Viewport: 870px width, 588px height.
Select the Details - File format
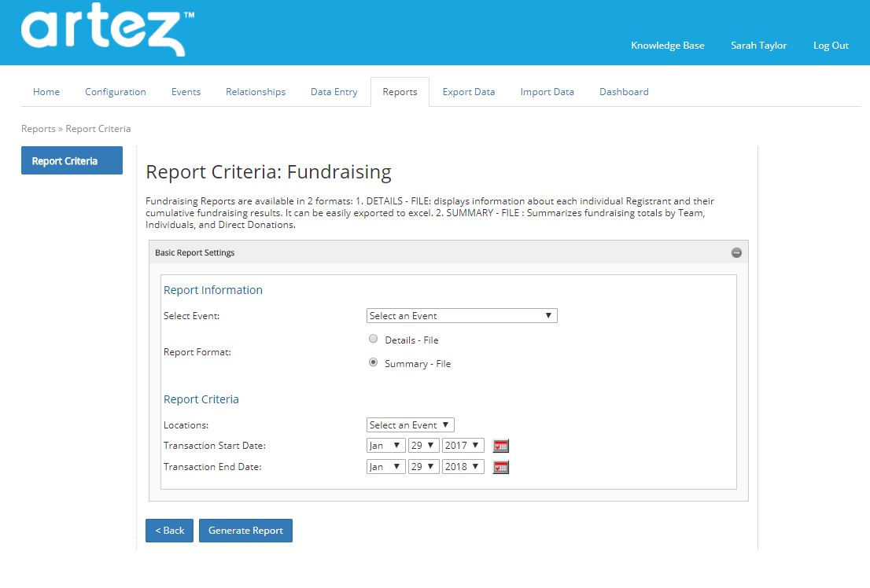(x=374, y=339)
